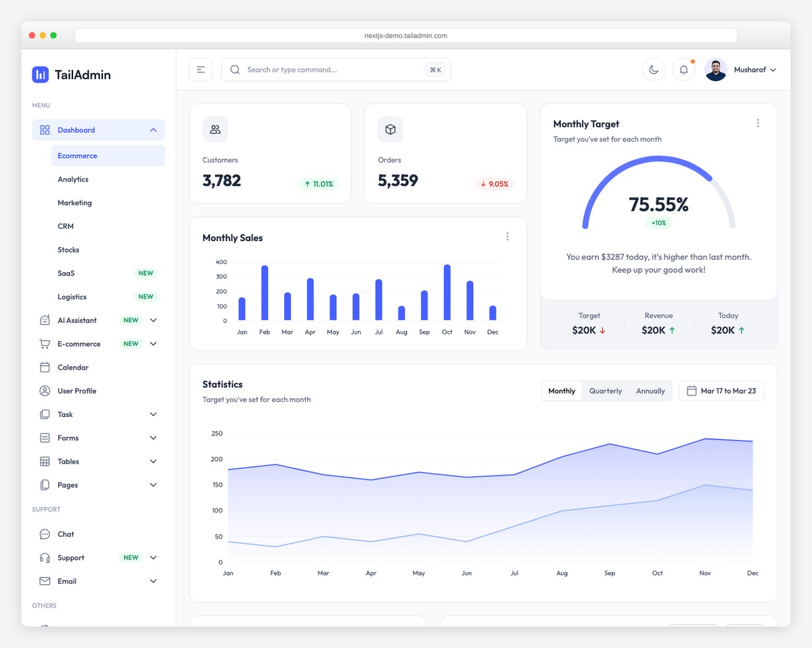Screen dimensions: 812x648
Task: Click the notification bell icon
Action: click(683, 69)
